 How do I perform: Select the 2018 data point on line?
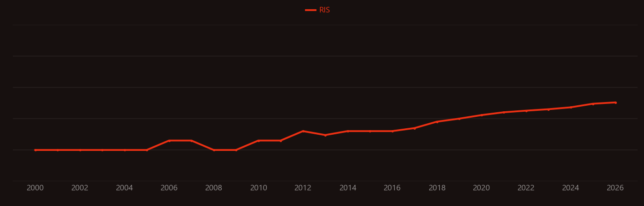[x=437, y=122]
